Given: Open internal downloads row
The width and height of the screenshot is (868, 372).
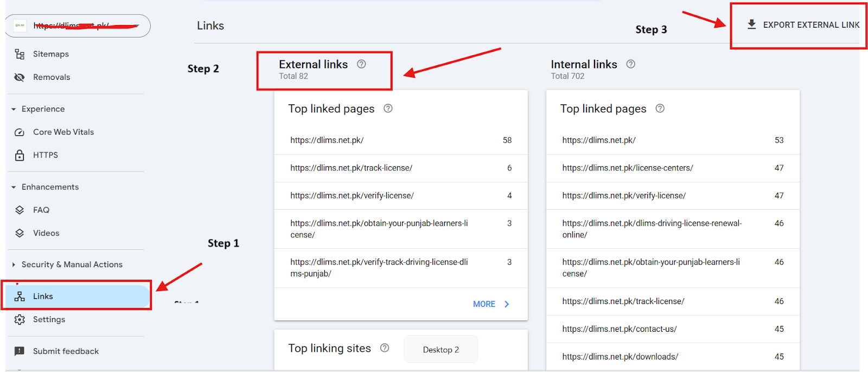Looking at the screenshot, I should click(x=673, y=357).
